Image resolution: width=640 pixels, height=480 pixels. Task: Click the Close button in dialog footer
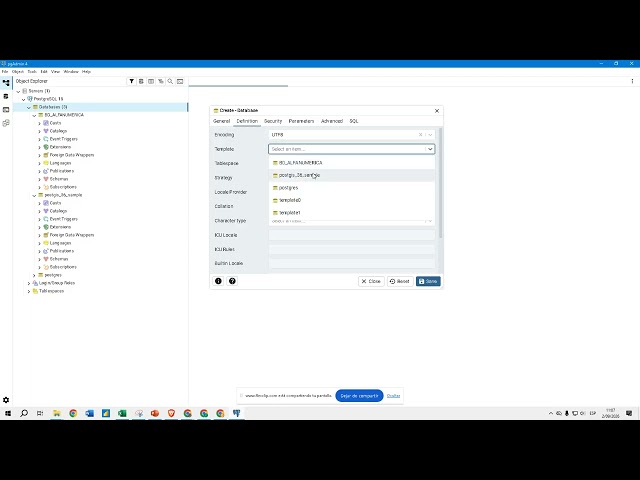click(371, 281)
